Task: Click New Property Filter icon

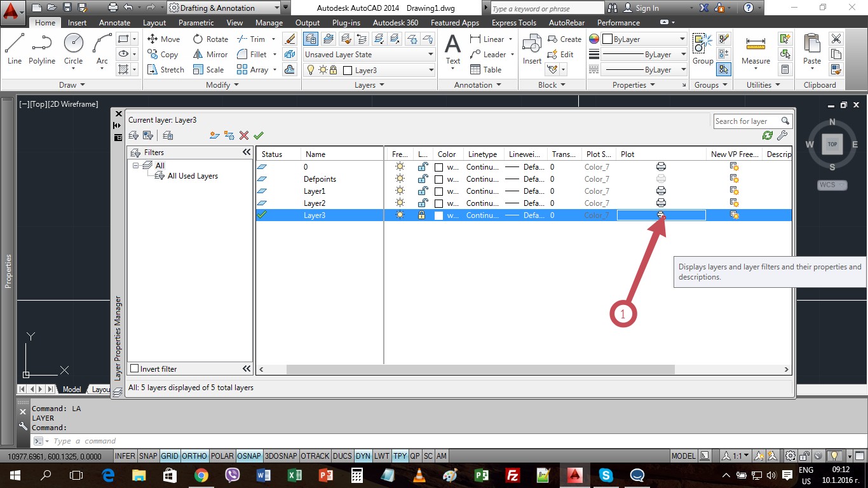Action: click(x=133, y=135)
